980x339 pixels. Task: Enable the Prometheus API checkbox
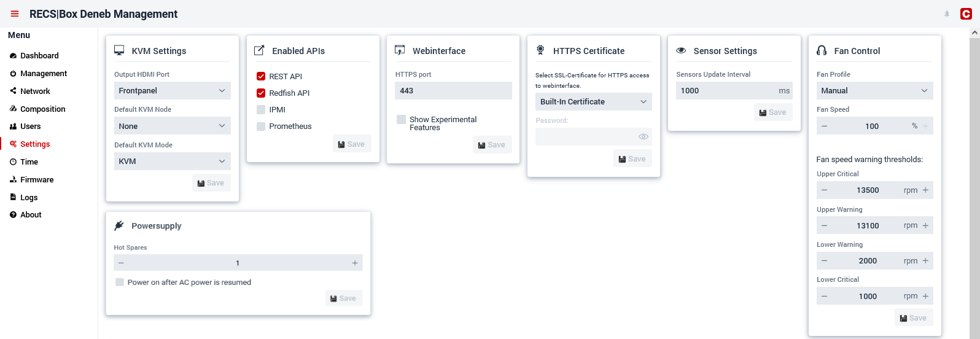tap(261, 126)
